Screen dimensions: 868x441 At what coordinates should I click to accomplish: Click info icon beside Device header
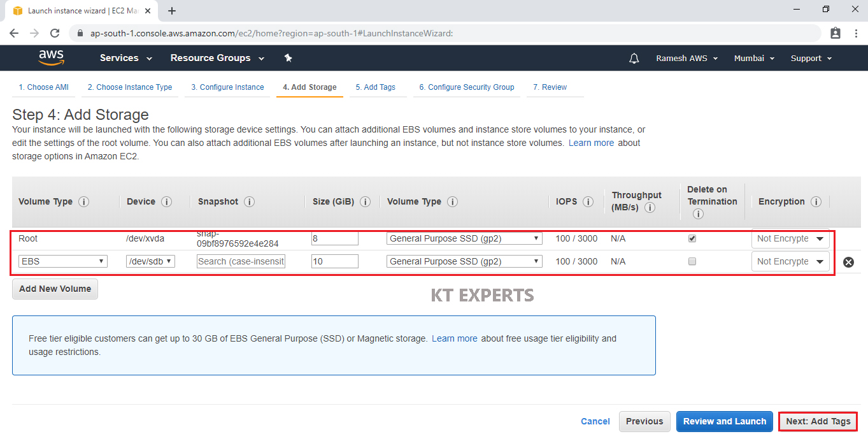[x=167, y=201]
